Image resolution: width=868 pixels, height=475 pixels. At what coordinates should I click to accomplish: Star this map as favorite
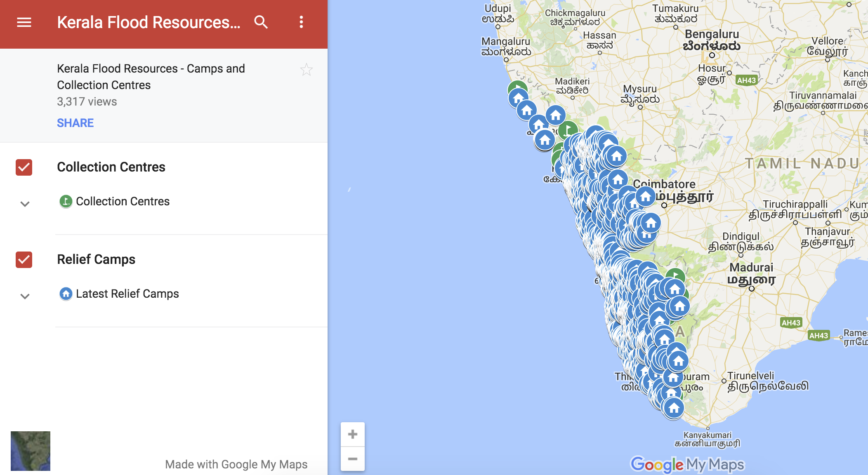click(x=306, y=70)
